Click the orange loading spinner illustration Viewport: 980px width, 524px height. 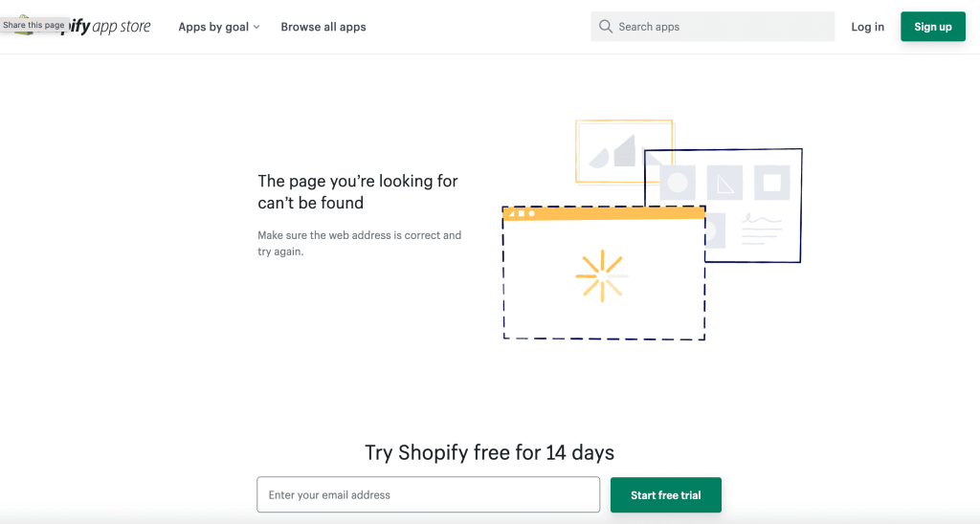tap(601, 276)
